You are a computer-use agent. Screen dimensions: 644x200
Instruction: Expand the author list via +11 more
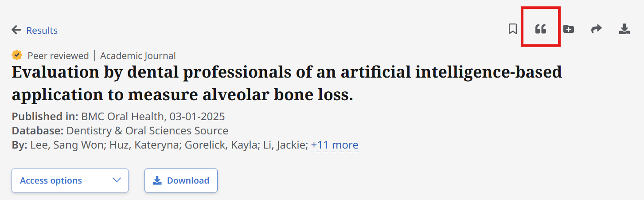pyautogui.click(x=335, y=145)
